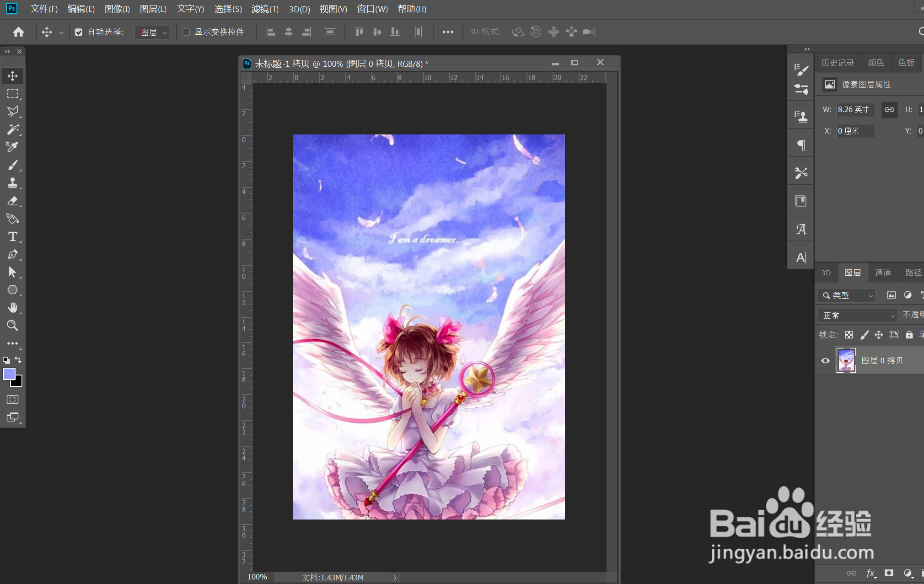Click align bottom edges icon
This screenshot has height=584, width=924.
tap(395, 32)
